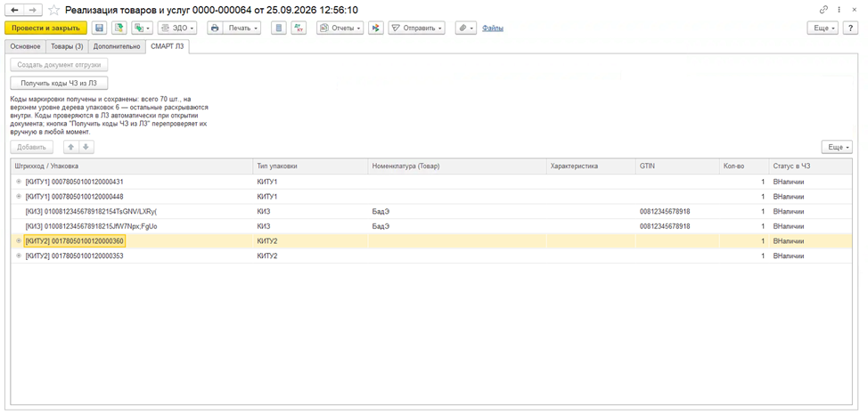Viewport: 868px width, 414px height.
Task: Switch to the Основное tab
Action: (x=25, y=46)
